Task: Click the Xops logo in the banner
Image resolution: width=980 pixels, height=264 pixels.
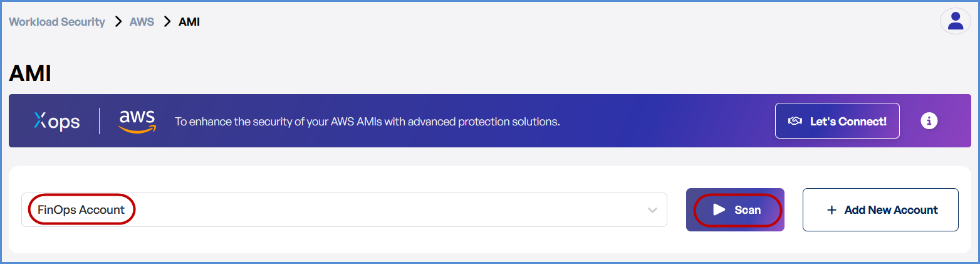Action: [x=57, y=121]
